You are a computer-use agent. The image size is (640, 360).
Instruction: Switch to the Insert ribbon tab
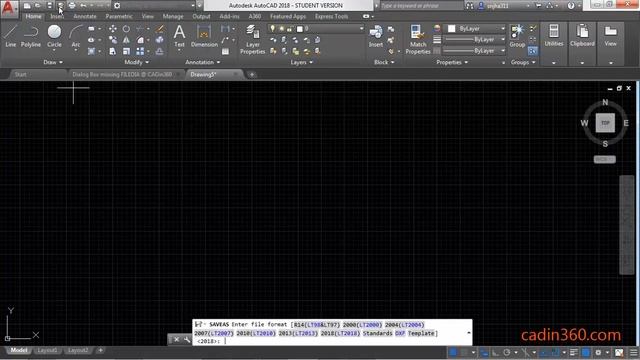pos(57,16)
